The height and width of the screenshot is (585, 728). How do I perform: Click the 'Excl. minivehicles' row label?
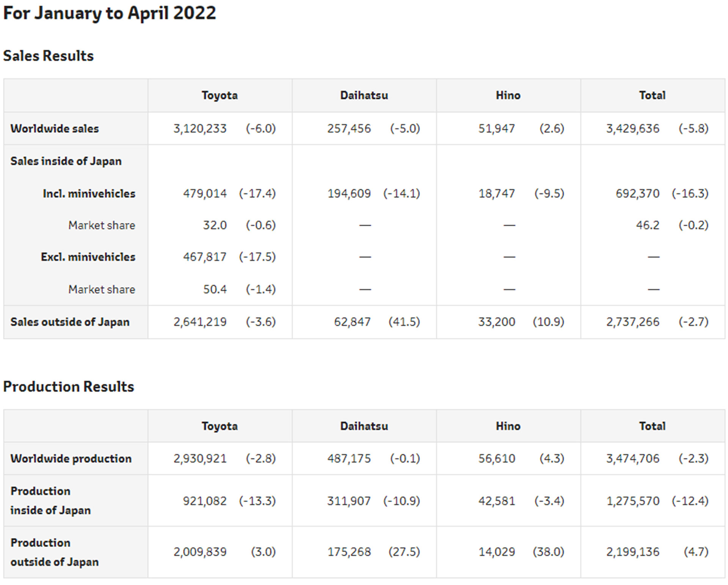coord(88,257)
